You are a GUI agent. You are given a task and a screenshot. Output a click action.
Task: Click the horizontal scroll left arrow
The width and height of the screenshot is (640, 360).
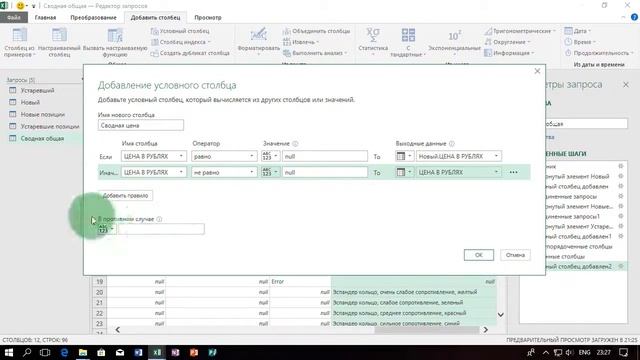coord(118,329)
